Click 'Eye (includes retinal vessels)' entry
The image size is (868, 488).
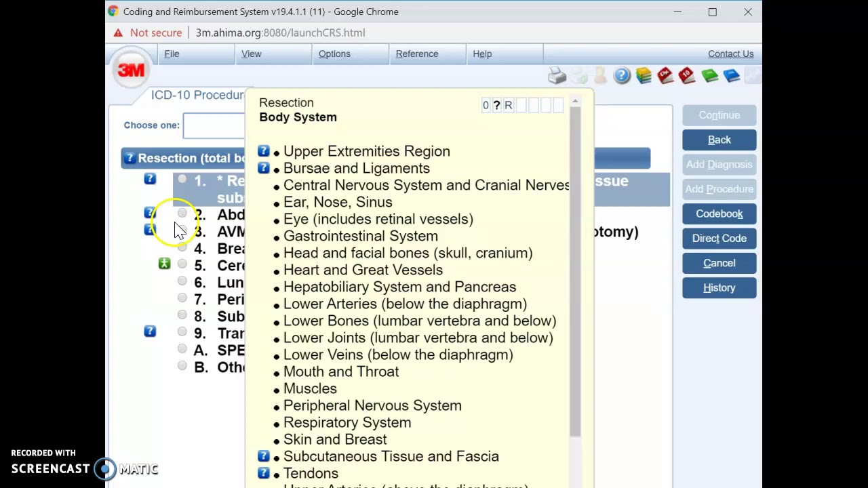click(x=378, y=219)
